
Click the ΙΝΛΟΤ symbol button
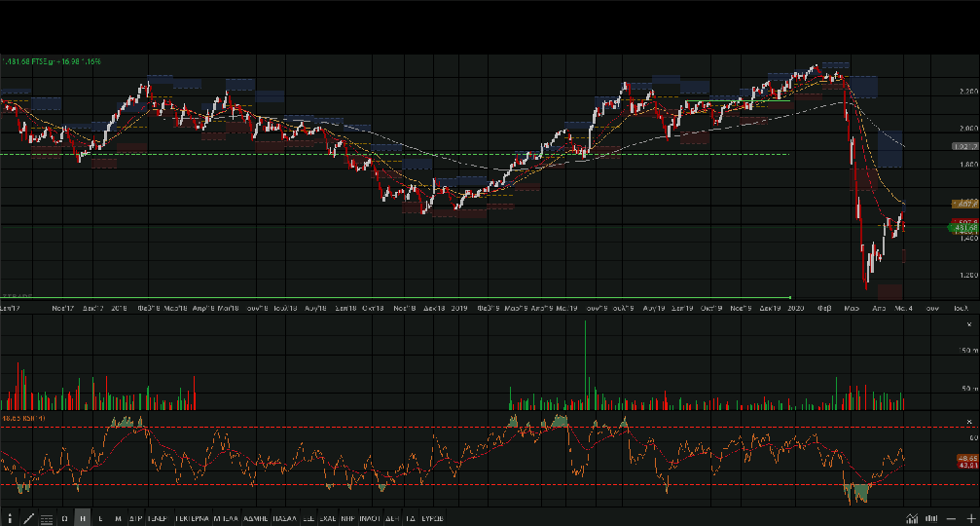coord(369,518)
